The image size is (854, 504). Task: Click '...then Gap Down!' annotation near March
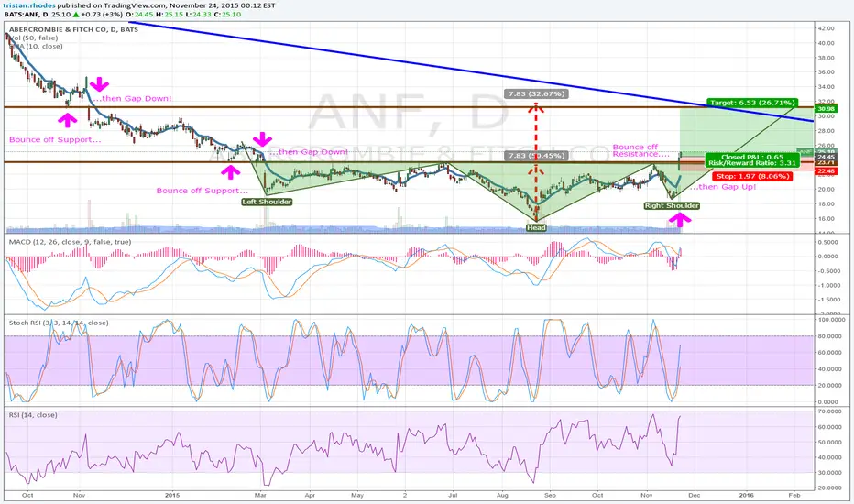tap(308, 152)
